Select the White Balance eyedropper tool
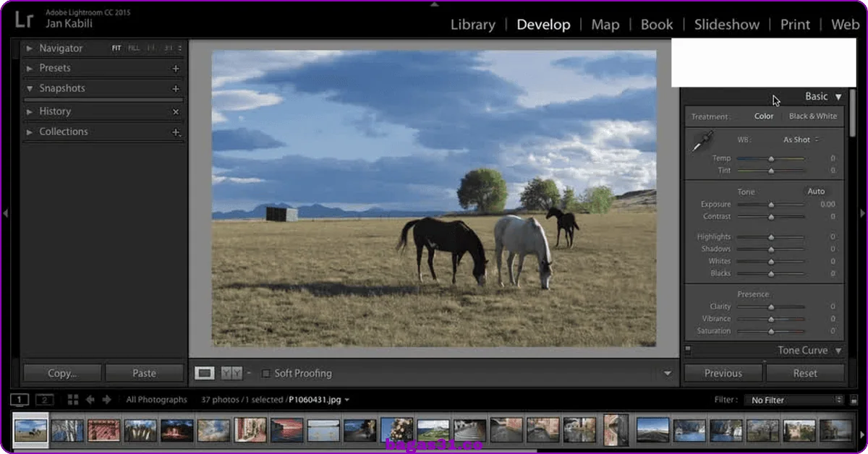 coord(701,142)
